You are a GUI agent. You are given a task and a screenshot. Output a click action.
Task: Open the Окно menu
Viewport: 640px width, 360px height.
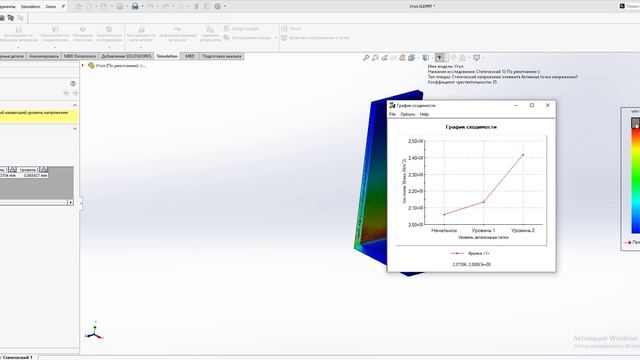coord(51,7)
